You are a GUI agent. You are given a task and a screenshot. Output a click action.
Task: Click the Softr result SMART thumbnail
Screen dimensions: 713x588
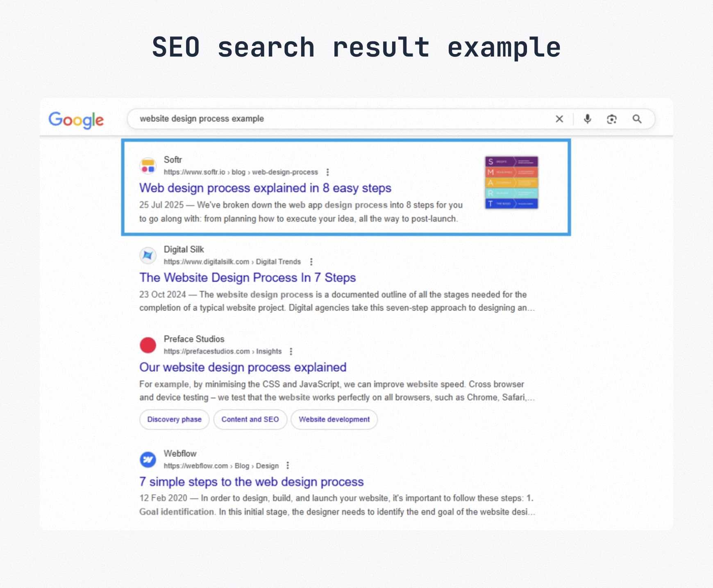pos(511,183)
